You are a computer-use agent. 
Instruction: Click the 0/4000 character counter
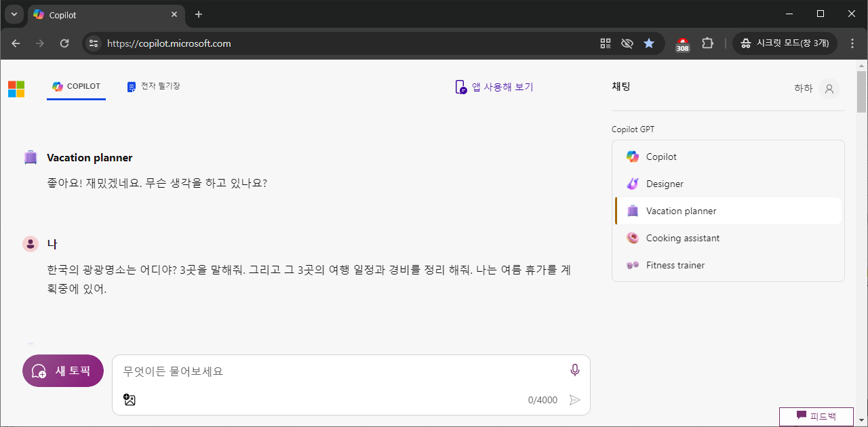click(542, 400)
